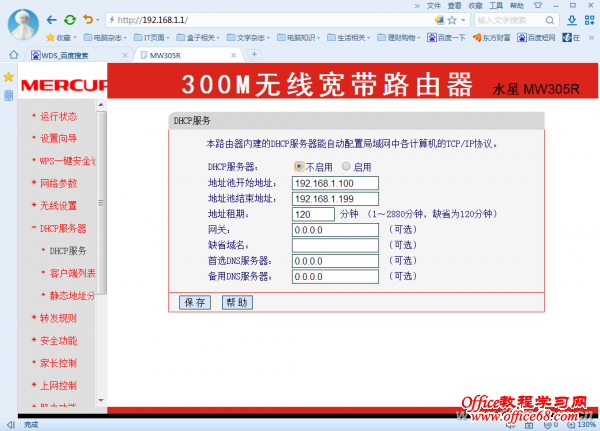This screenshot has width=600, height=431.
Task: Click the lightning speed-mode icon in address bar
Action: (112, 20)
